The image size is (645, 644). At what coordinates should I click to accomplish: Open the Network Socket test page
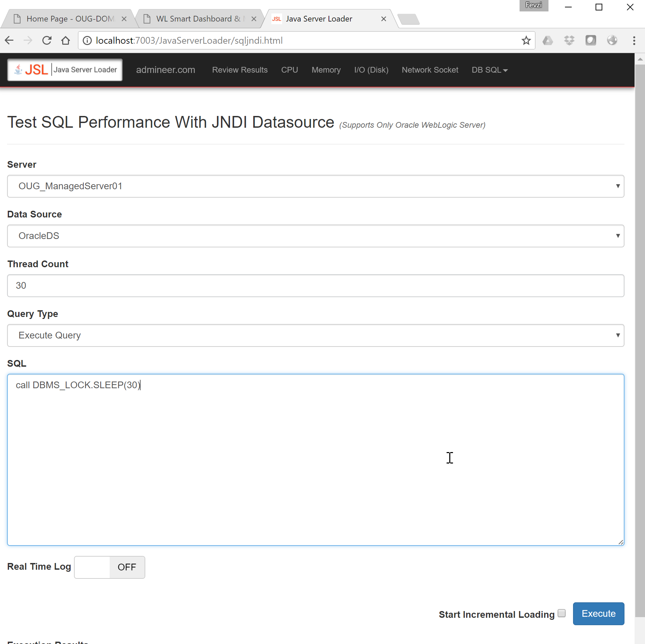click(x=430, y=70)
